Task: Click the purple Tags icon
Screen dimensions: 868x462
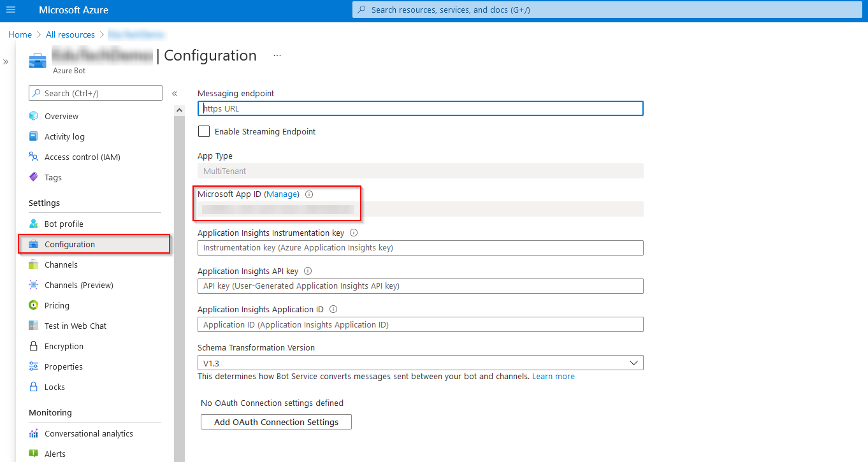Action: 34,177
